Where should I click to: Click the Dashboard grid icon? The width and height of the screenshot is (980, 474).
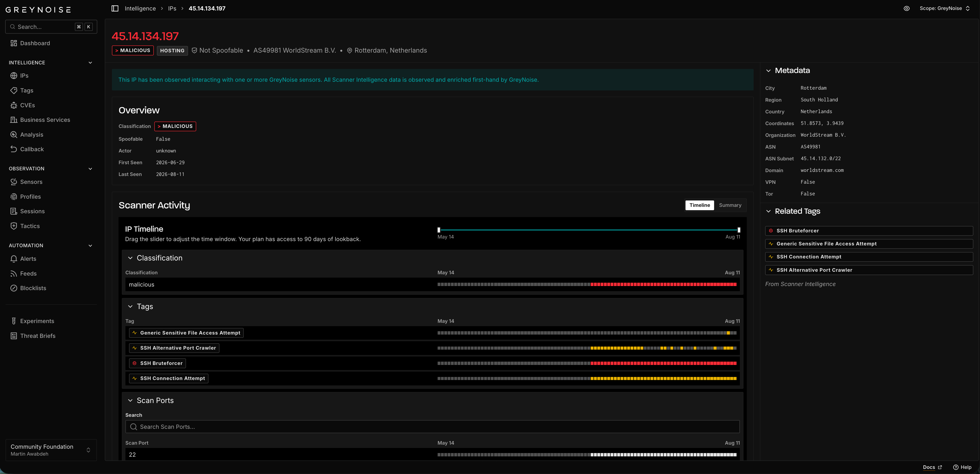pyautogui.click(x=14, y=43)
